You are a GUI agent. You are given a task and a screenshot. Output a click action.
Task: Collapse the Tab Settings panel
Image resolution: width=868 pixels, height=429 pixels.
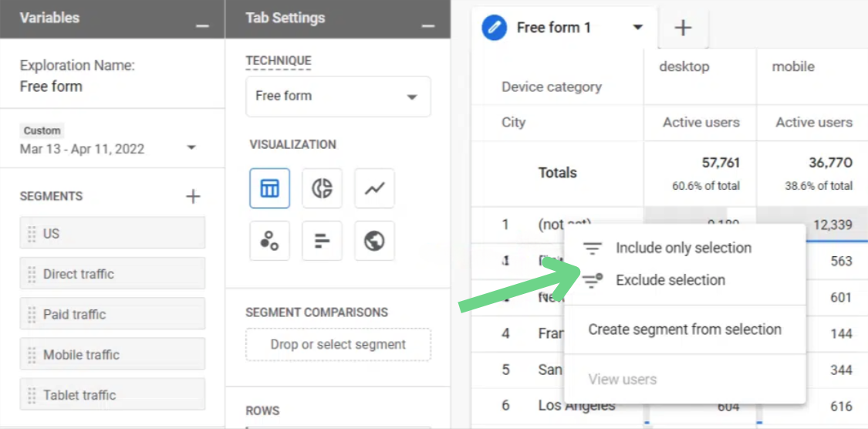pyautogui.click(x=428, y=25)
